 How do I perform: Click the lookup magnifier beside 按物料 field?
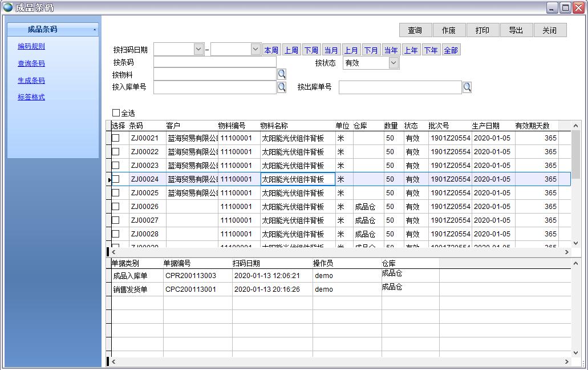coord(281,74)
